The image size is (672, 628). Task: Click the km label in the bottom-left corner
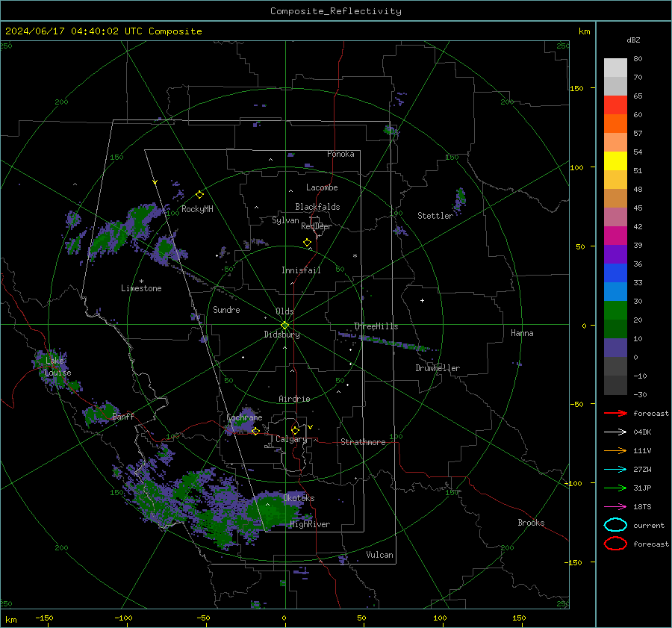[11, 620]
